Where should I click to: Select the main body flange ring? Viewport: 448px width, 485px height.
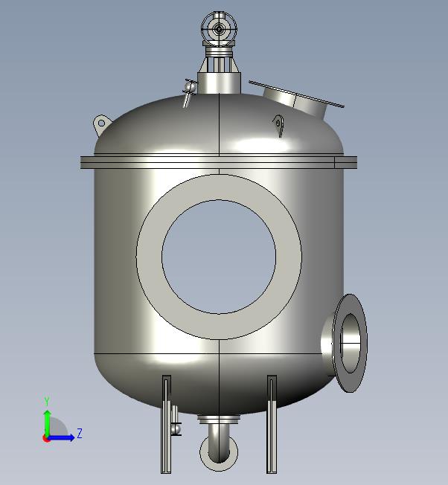coord(219,162)
